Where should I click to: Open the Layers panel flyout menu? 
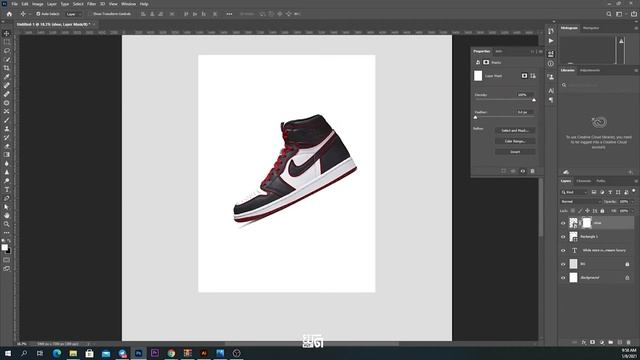[636, 181]
